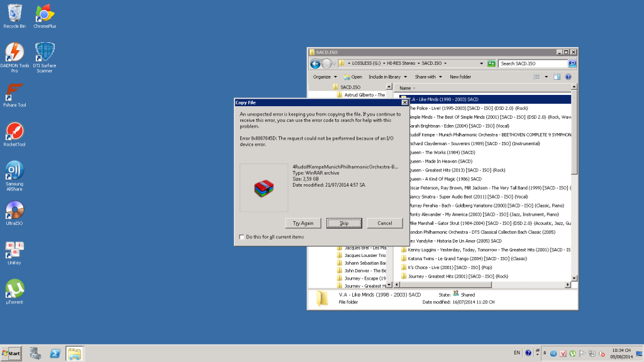This screenshot has height=362, width=644.
Task: Open the Share with menu
Action: [x=428, y=77]
